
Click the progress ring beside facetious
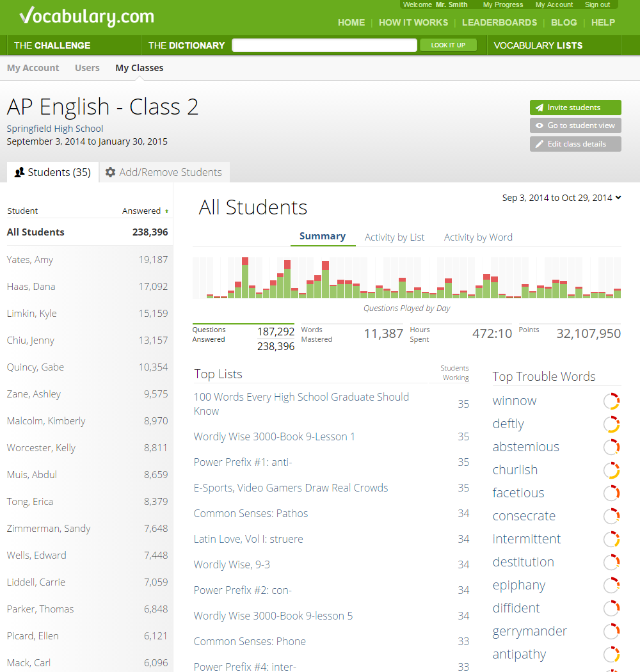click(x=612, y=493)
